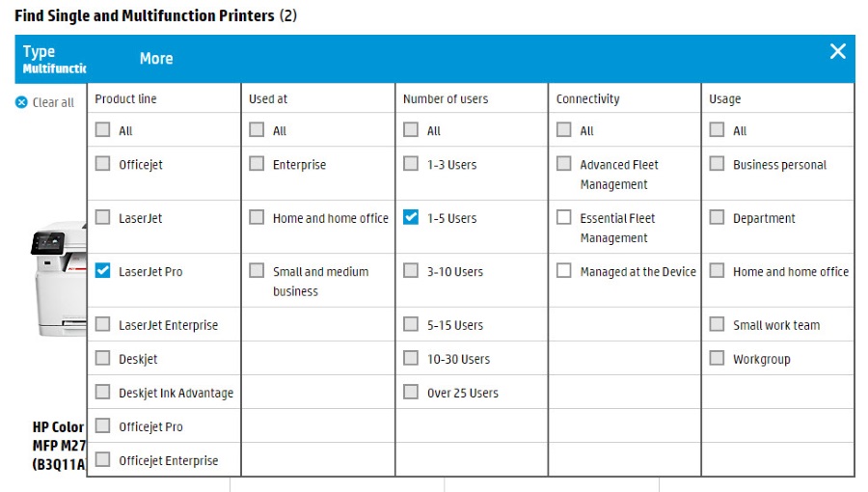This screenshot has width=868, height=492.
Task: Close the filter panel with X icon
Action: click(837, 52)
